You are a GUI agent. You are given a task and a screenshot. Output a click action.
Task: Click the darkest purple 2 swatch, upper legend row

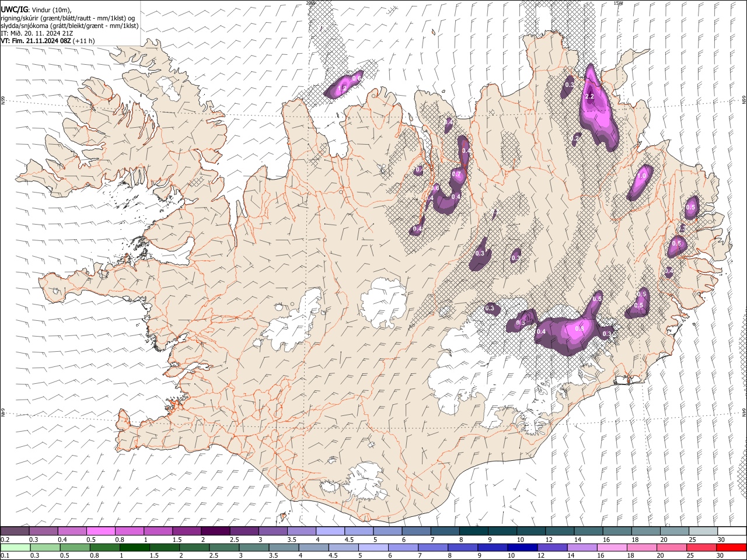coord(215,531)
